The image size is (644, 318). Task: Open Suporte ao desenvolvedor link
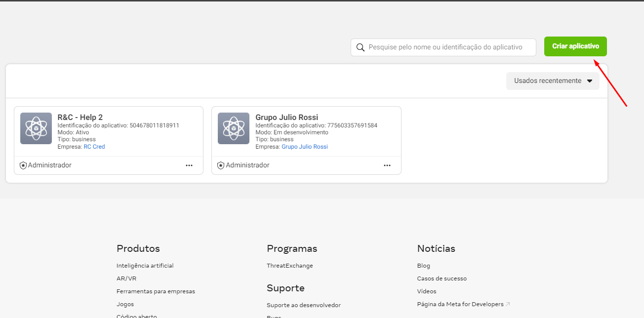[304, 305]
